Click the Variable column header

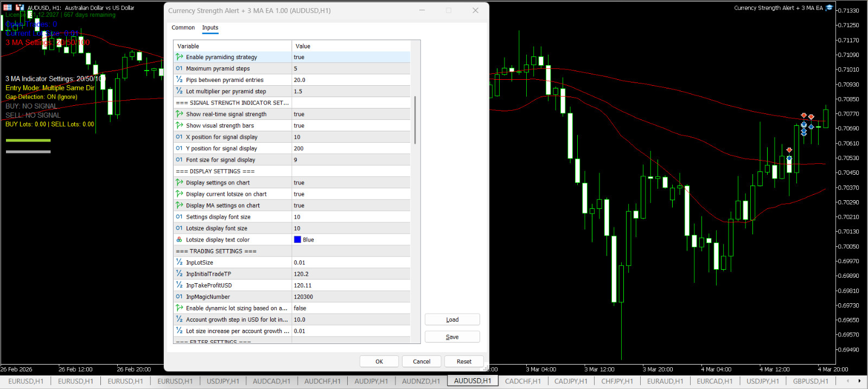pos(233,46)
